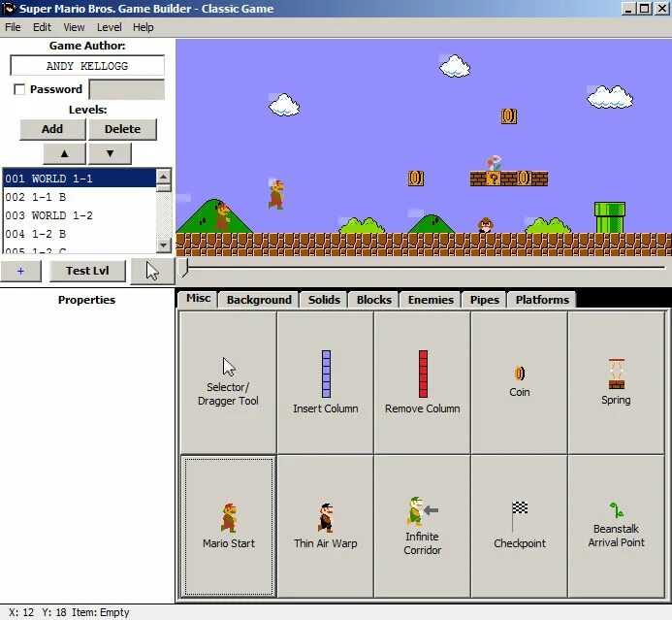Choose the Infinite Corridor item
Viewport: 672px width, 620px height.
click(422, 526)
